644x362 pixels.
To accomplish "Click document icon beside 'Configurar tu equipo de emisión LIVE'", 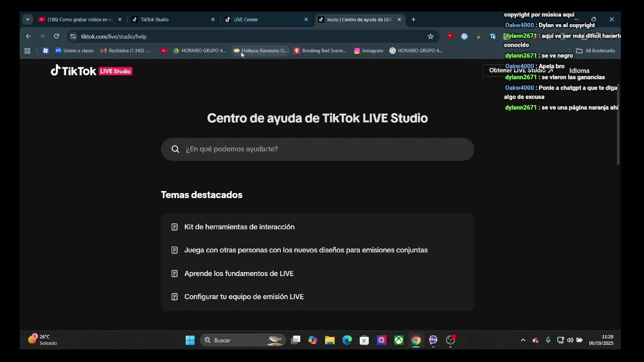I will 175,297.
